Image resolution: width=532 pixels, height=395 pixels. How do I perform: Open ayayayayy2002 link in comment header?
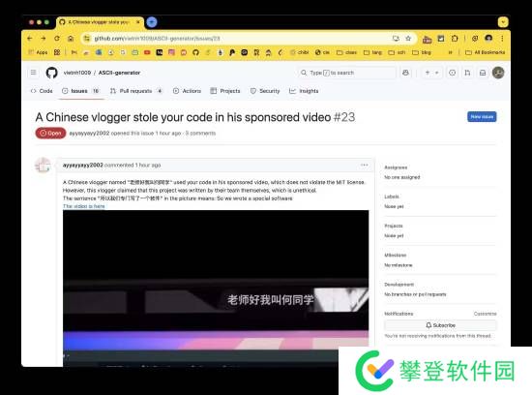click(83, 165)
